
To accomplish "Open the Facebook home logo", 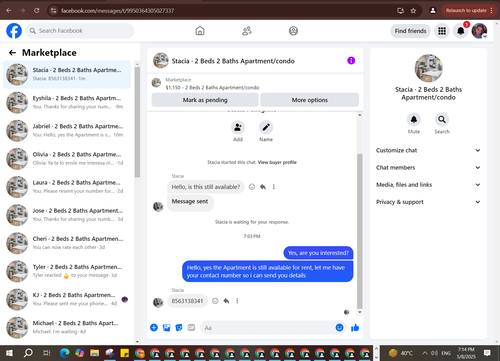I will coord(14,31).
